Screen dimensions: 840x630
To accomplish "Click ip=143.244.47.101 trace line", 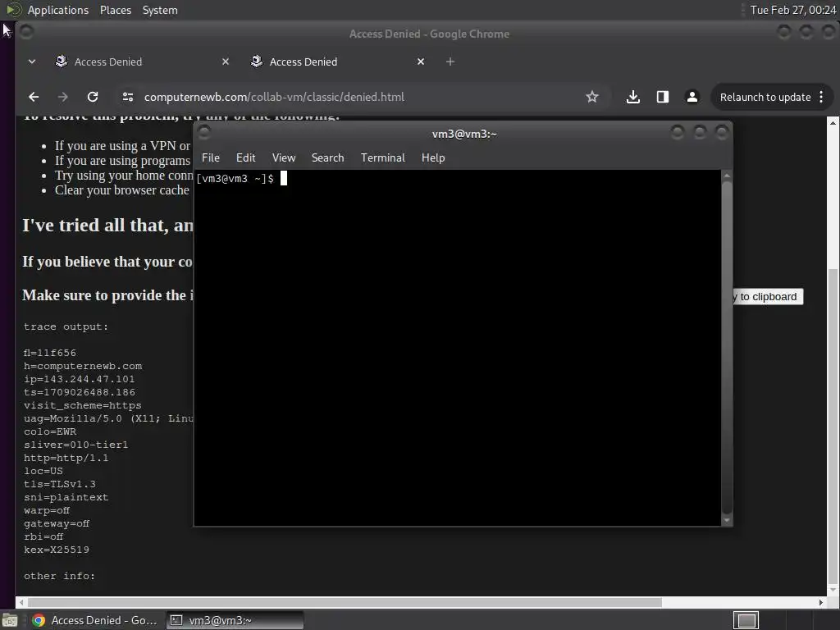I will (x=80, y=379).
